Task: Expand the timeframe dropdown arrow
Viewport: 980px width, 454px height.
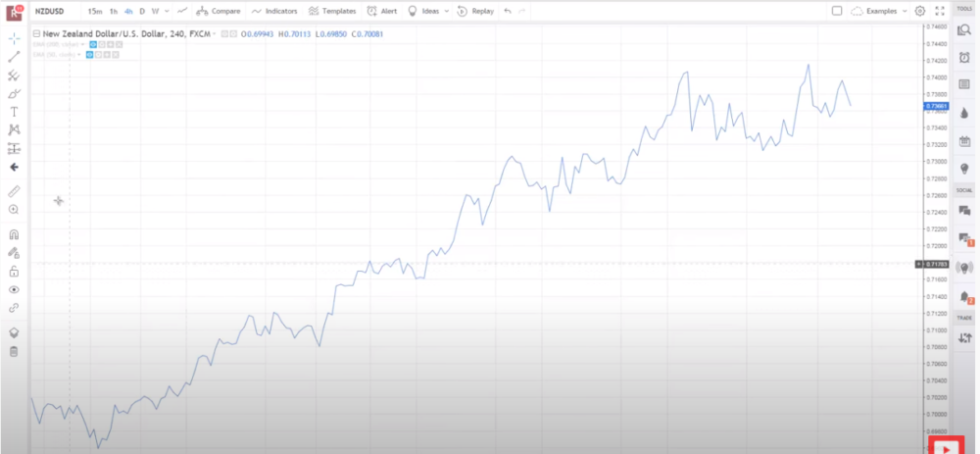Action: [x=167, y=11]
